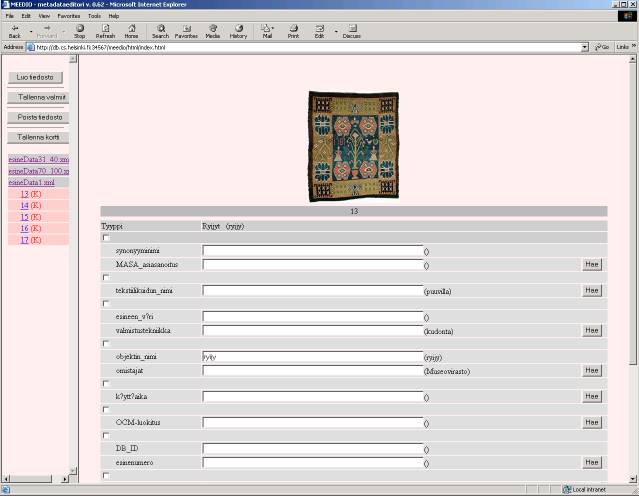The height and width of the screenshot is (496, 639).
Task: Open the Tools menu
Action: click(x=94, y=16)
